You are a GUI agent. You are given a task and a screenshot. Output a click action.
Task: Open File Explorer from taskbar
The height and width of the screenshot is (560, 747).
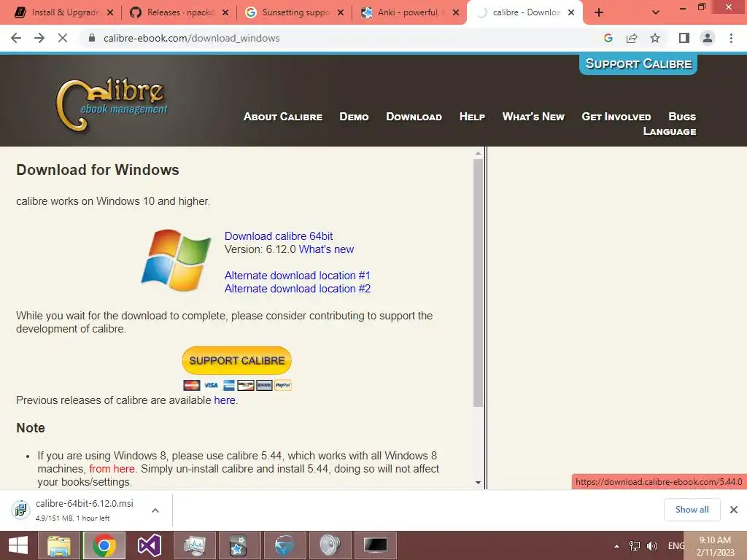coord(59,545)
